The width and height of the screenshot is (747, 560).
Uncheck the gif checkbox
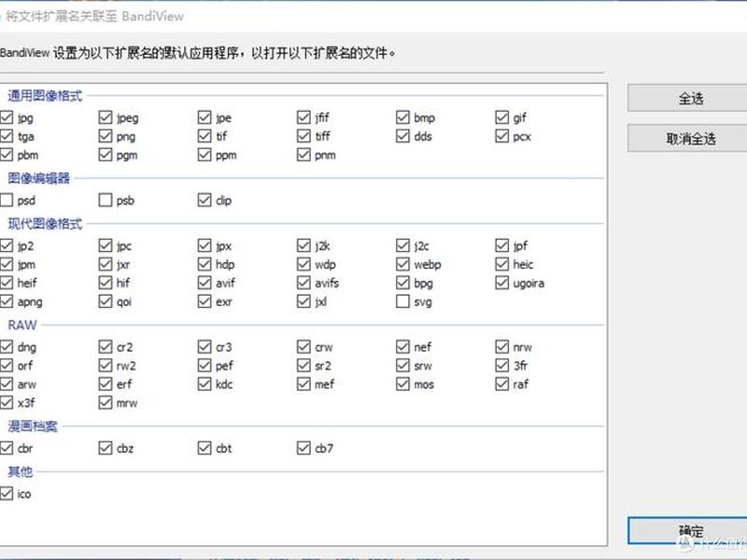501,118
